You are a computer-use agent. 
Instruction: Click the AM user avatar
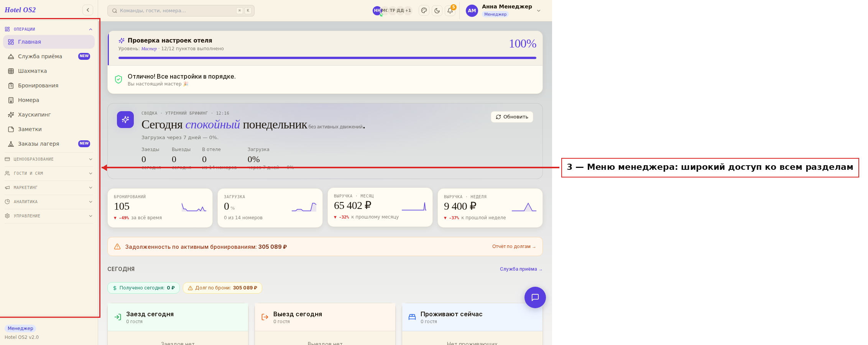tap(472, 11)
